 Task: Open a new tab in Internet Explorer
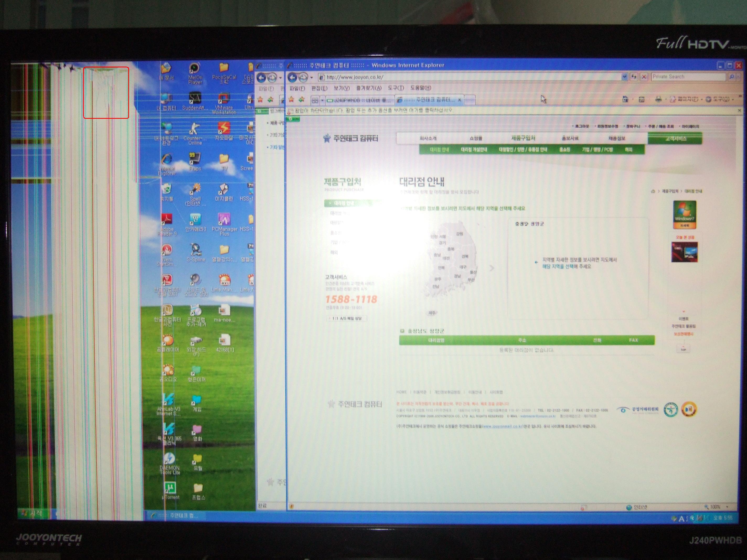470,100
